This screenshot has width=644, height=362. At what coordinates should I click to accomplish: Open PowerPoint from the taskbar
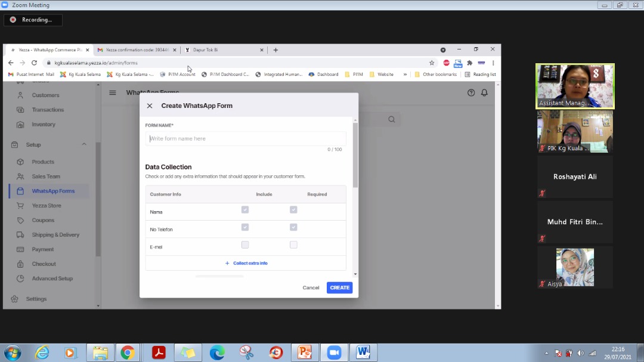coord(305,352)
